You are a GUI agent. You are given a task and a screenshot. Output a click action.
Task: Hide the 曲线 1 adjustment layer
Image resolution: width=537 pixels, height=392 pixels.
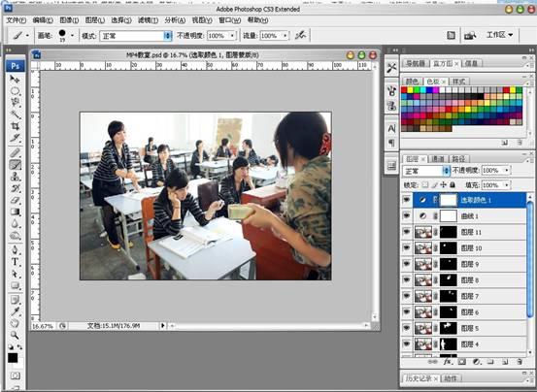coord(407,215)
